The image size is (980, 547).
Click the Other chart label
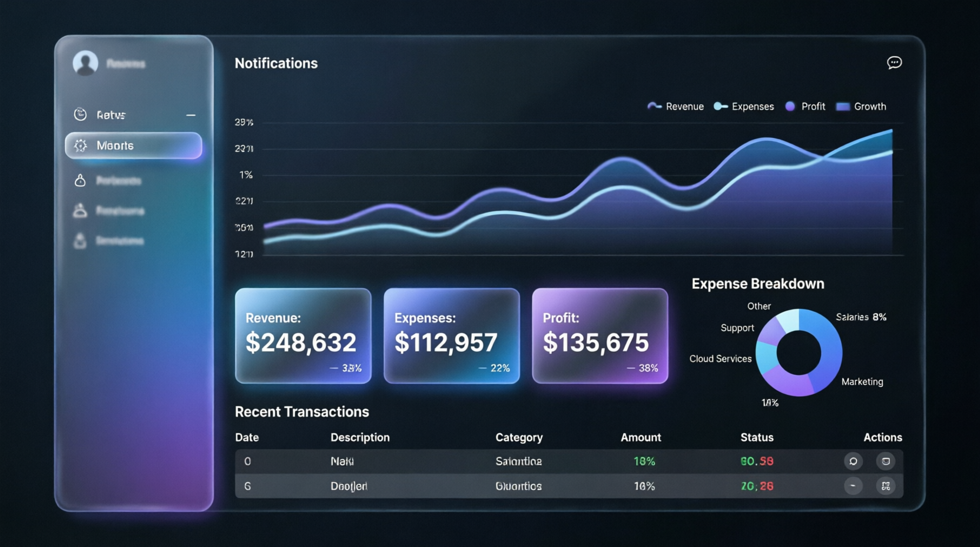pos(759,307)
